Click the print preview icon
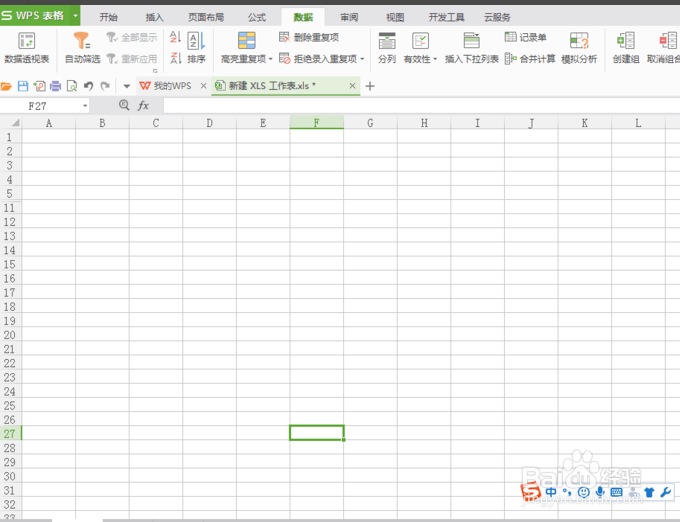 72,86
